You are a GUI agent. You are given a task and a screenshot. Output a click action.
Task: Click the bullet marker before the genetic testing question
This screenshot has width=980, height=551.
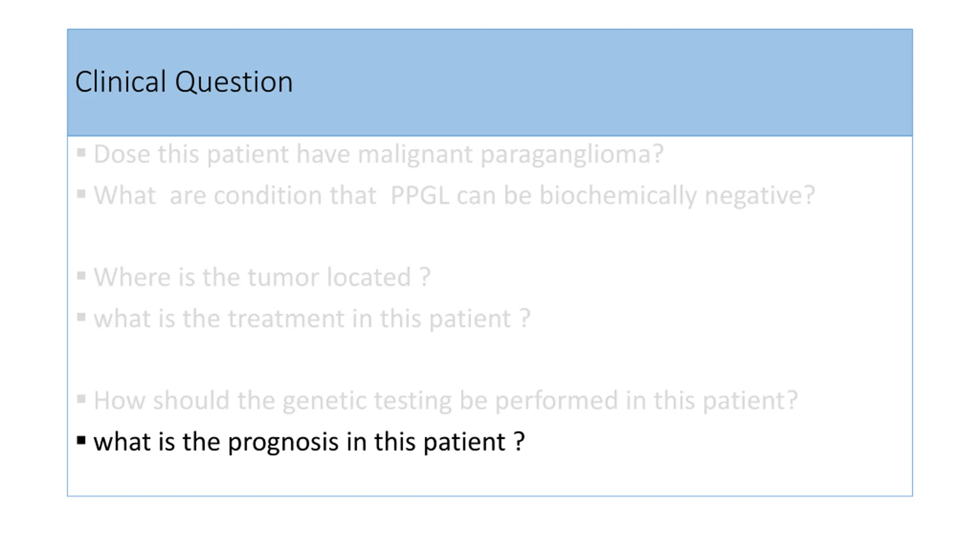coord(81,399)
